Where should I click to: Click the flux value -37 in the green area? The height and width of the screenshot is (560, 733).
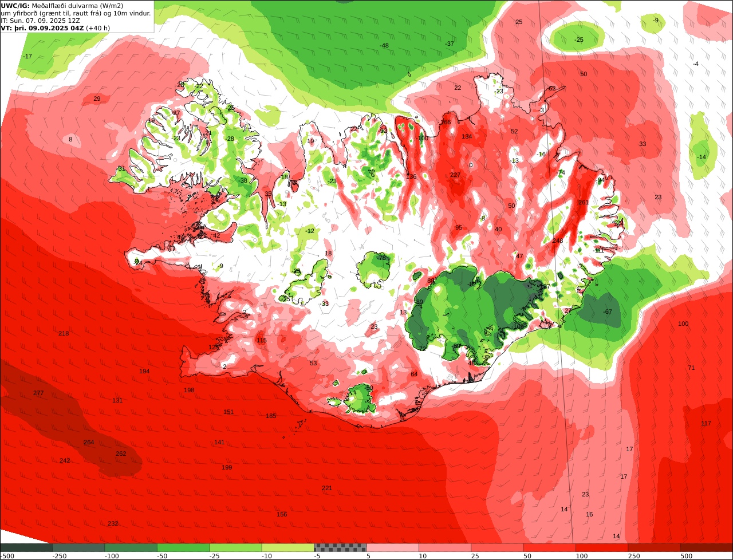(x=450, y=44)
